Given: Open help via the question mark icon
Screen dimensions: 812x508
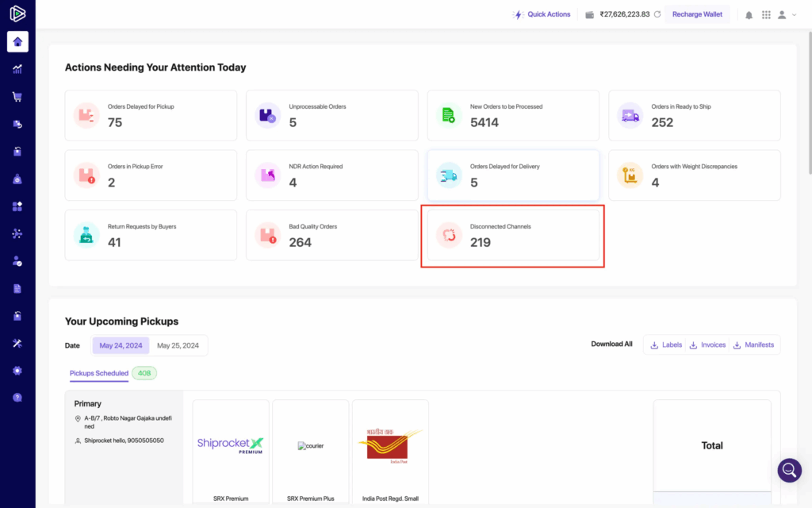Looking at the screenshot, I should [x=17, y=398].
